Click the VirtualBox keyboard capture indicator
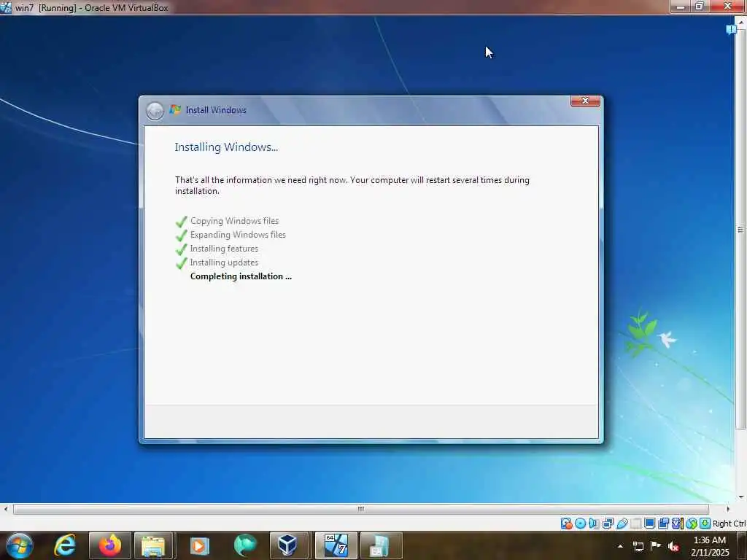This screenshot has height=560, width=747. pos(705,524)
